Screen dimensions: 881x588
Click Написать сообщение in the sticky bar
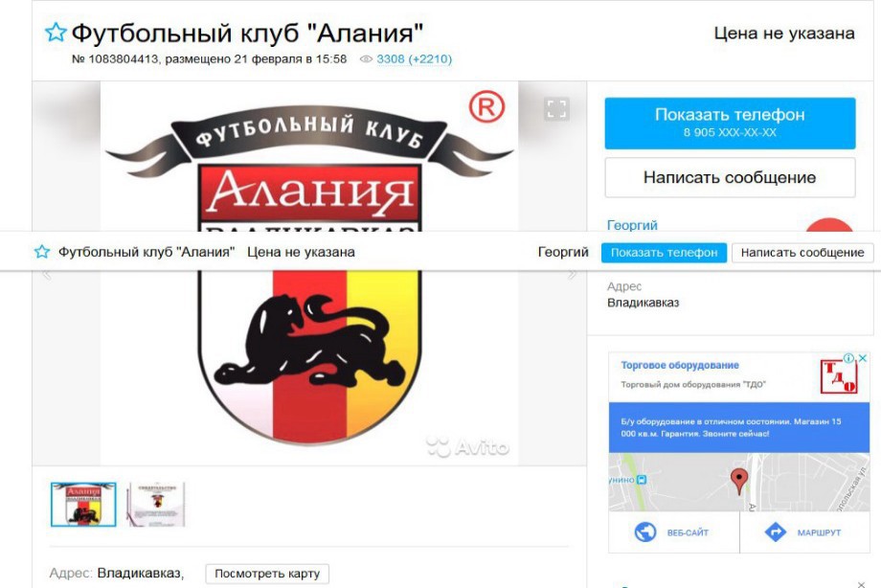(x=802, y=253)
